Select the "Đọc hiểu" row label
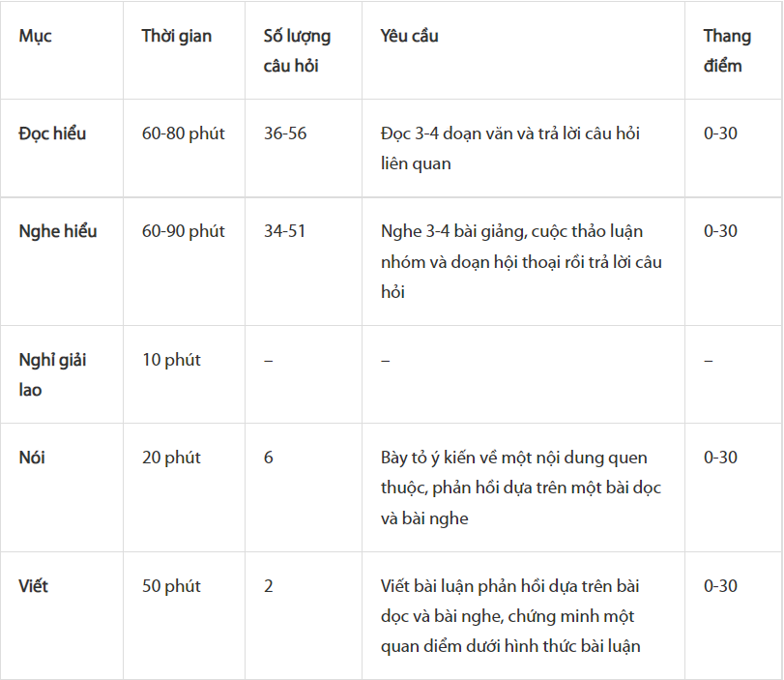 pos(52,133)
